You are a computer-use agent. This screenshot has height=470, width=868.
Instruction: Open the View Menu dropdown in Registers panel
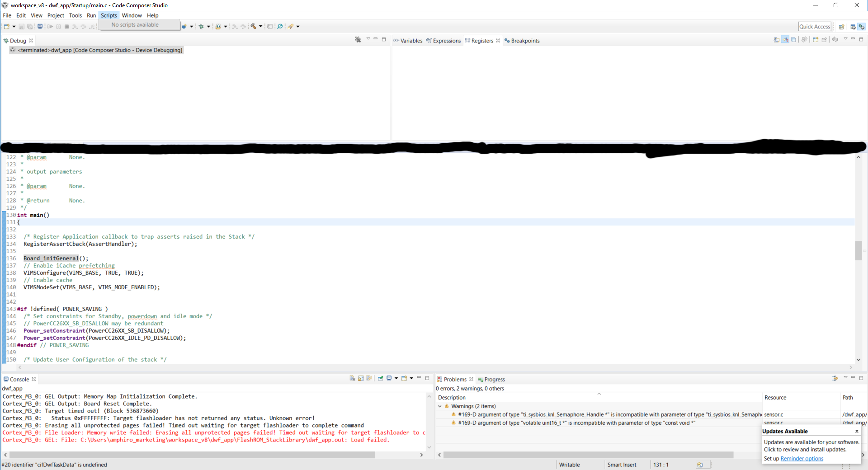(x=846, y=40)
